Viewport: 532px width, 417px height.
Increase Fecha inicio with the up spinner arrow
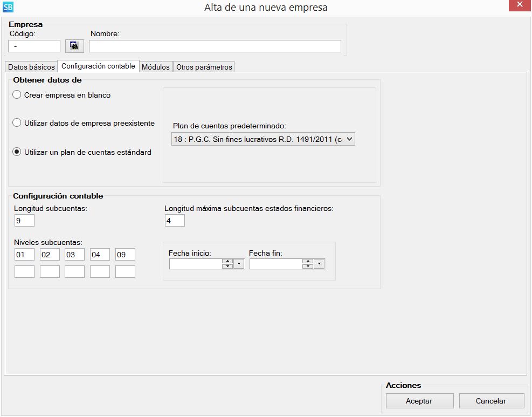[x=227, y=261]
